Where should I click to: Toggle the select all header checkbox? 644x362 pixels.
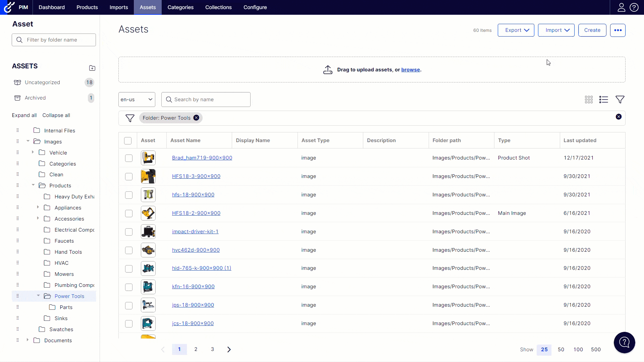pos(128,141)
